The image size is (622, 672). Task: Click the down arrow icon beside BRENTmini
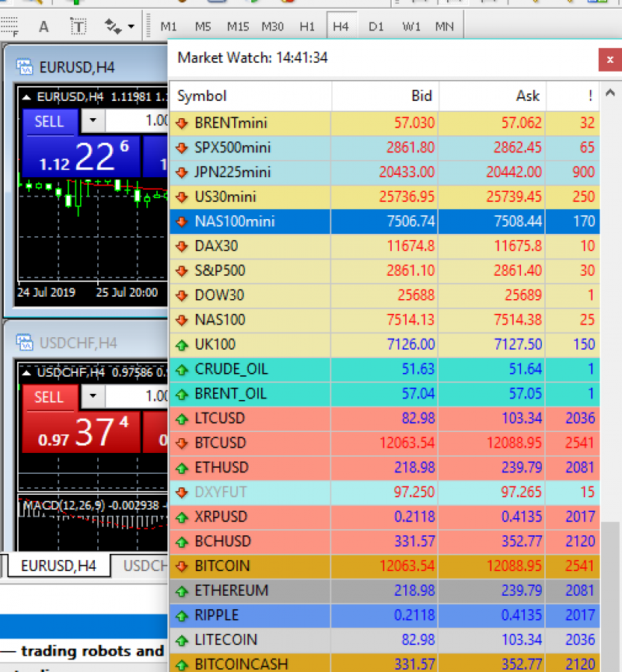pos(182,124)
